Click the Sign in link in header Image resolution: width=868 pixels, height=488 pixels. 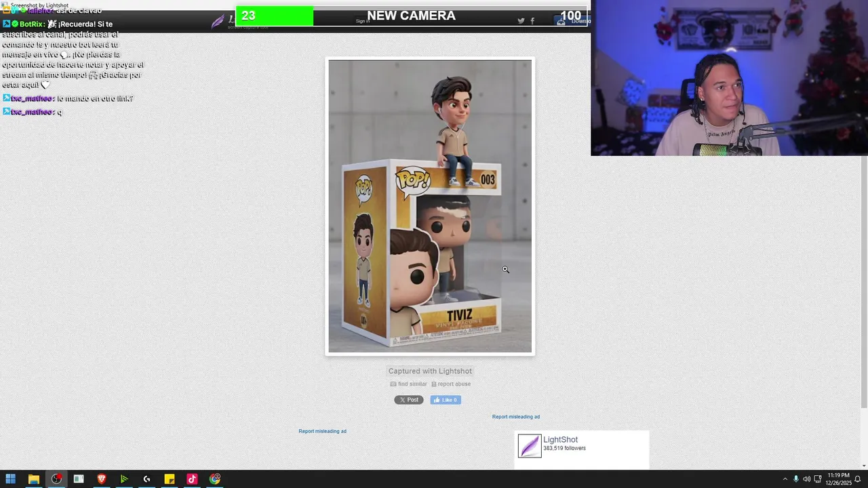363,21
